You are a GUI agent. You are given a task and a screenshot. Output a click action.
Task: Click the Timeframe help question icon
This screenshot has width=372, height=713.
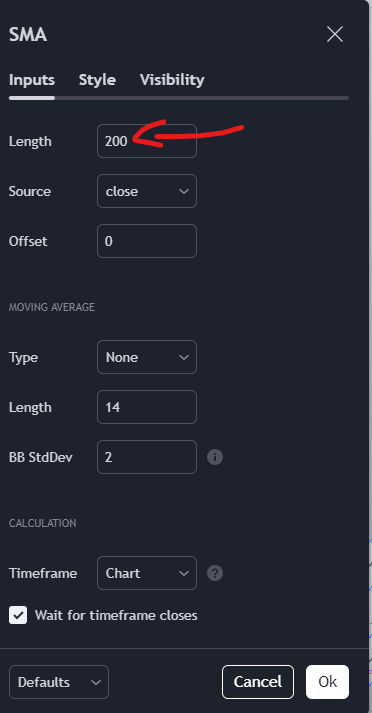click(215, 573)
